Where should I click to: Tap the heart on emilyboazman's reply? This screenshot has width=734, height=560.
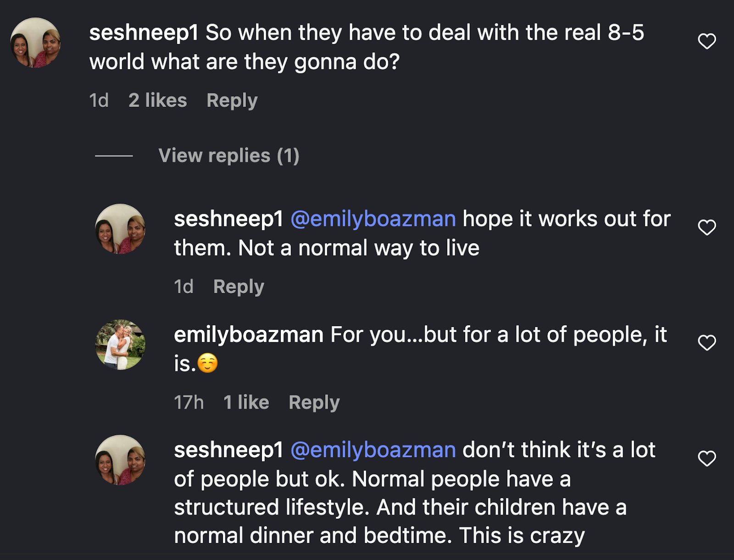click(x=706, y=343)
